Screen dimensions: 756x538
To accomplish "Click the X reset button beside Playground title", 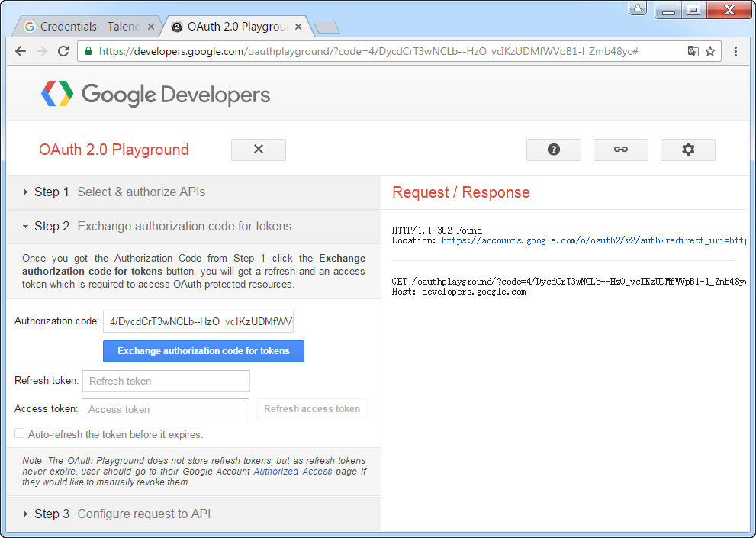I will click(x=258, y=150).
